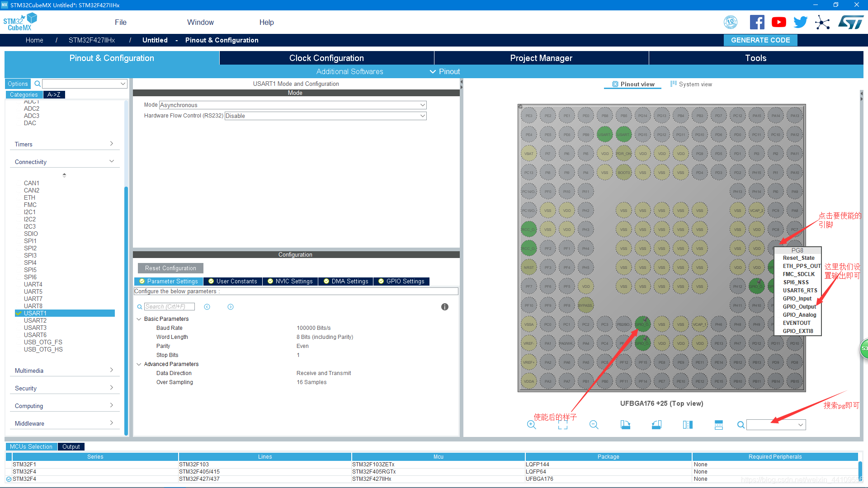The image size is (868, 488).
Task: Open the Clock Configuration tab
Action: point(326,58)
